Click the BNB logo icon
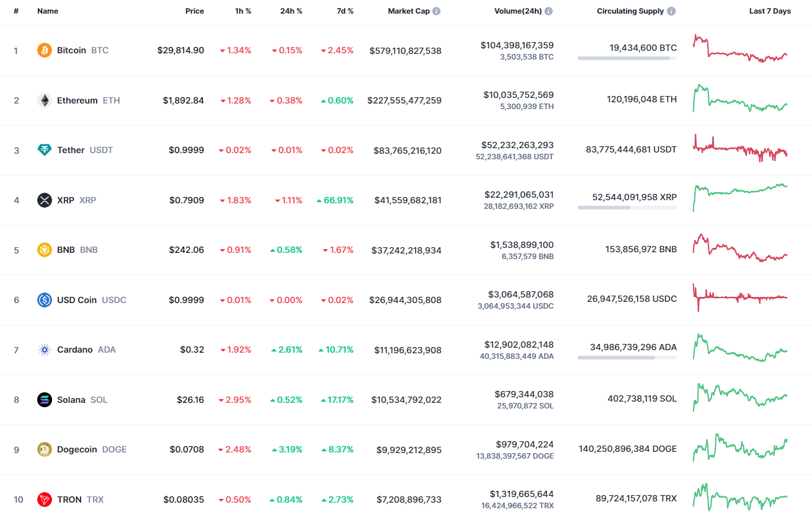The height and width of the screenshot is (520, 812). (44, 250)
